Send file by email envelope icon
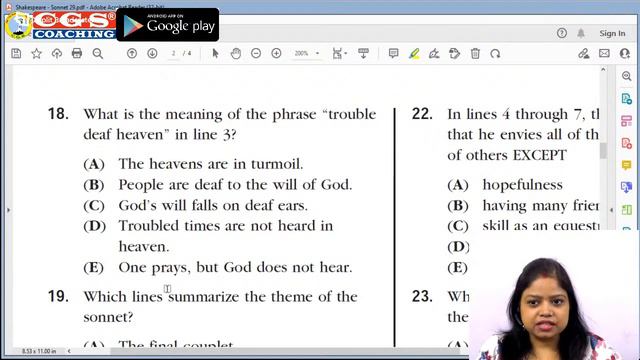Screen dimensions: 640x360 point(604,53)
